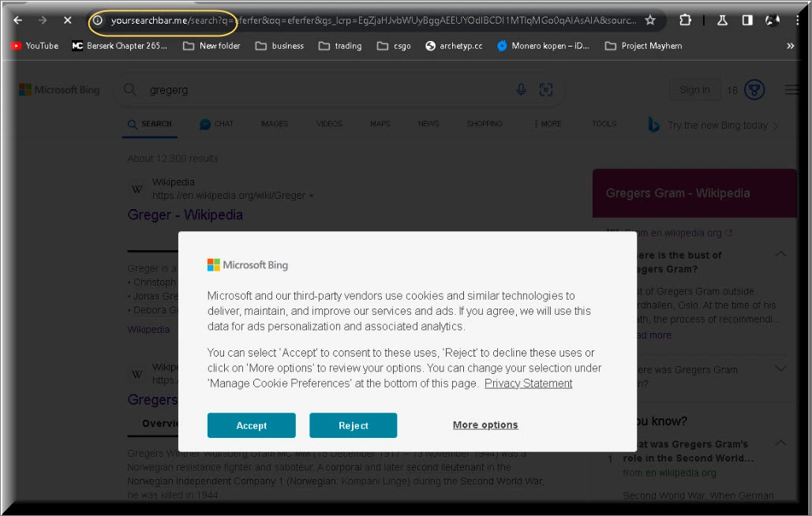
Task: Open the csgo bookmark folder
Action: [x=394, y=46]
